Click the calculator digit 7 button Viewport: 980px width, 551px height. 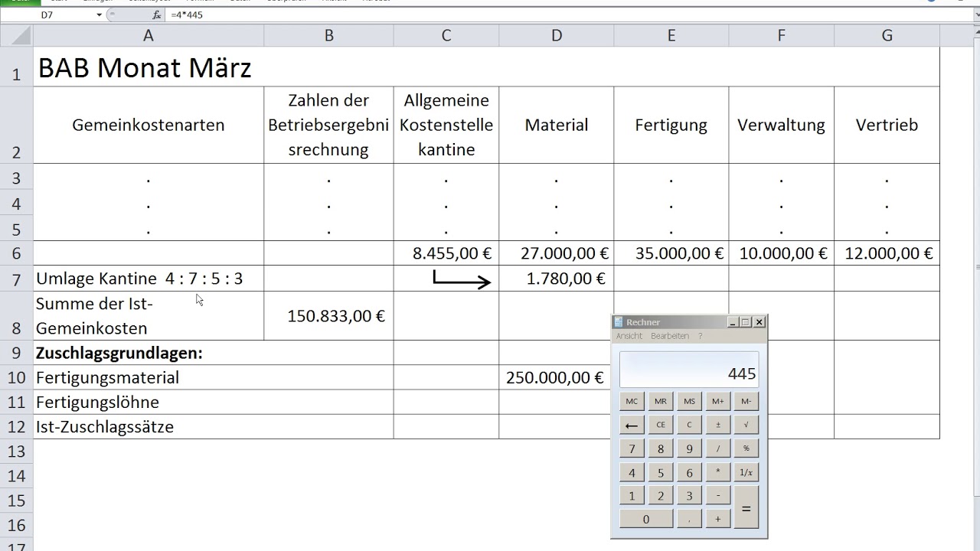pyautogui.click(x=632, y=449)
